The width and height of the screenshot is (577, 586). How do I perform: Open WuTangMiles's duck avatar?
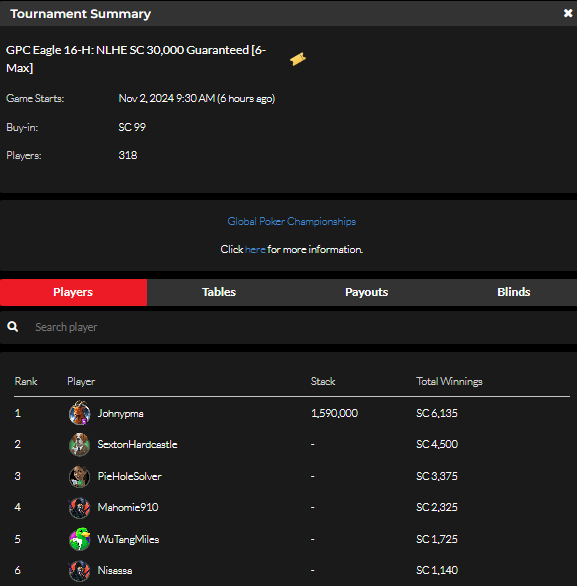pos(79,539)
